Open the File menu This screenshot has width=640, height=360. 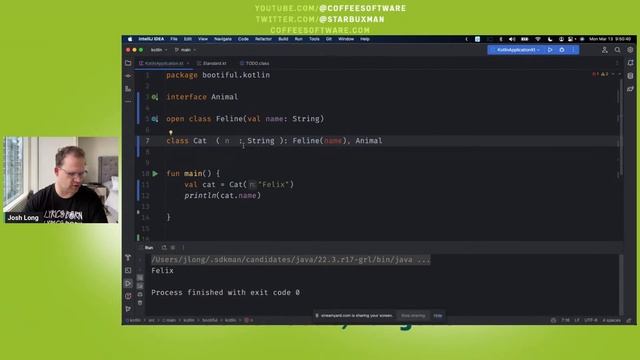(x=174, y=39)
